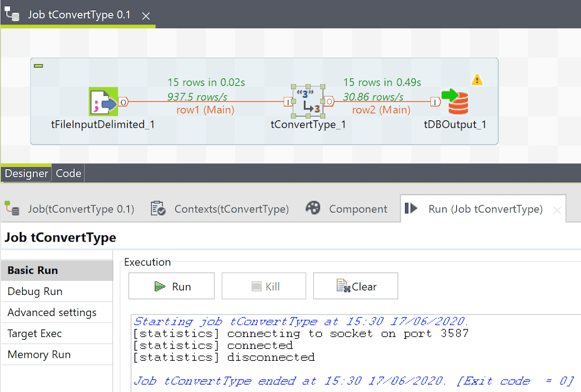Image resolution: width=581 pixels, height=392 pixels.
Task: Open the Memory Run section
Action: 38,354
